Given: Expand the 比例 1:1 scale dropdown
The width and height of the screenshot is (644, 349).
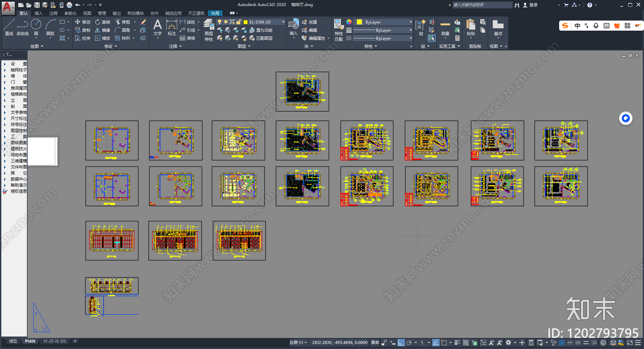Looking at the screenshot, I should (298, 343).
